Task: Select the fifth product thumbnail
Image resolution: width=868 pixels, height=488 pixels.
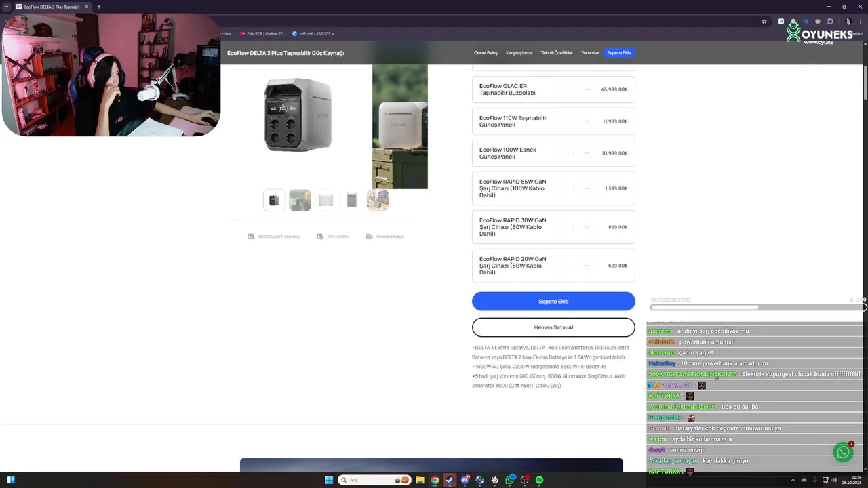Action: pyautogui.click(x=378, y=201)
